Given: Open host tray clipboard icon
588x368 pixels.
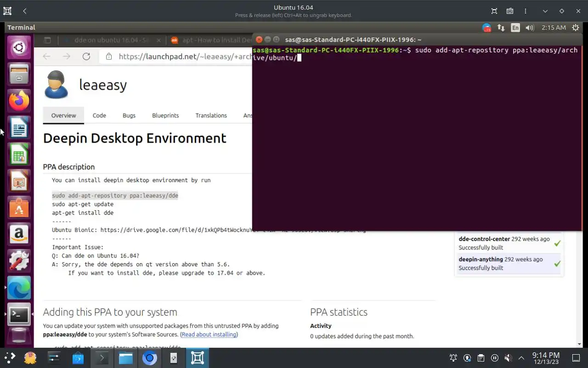Looking at the screenshot, I should 481,358.
